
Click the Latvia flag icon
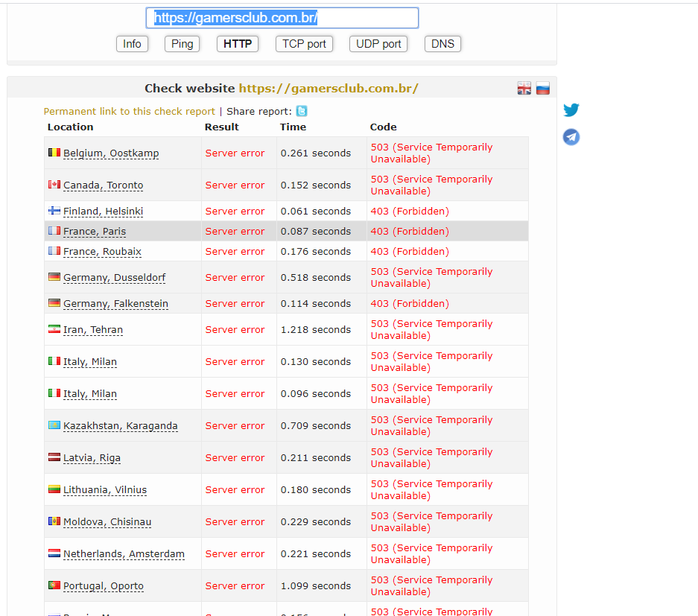click(54, 457)
